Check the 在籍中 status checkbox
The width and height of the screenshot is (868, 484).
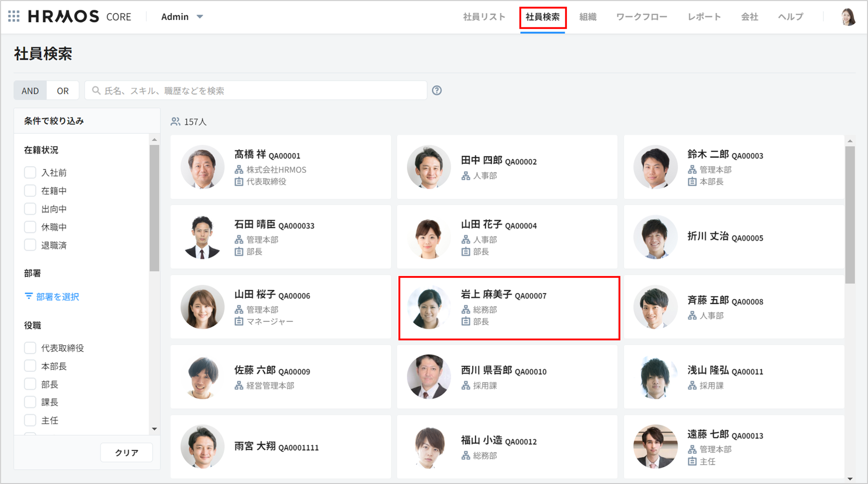pyautogui.click(x=30, y=191)
